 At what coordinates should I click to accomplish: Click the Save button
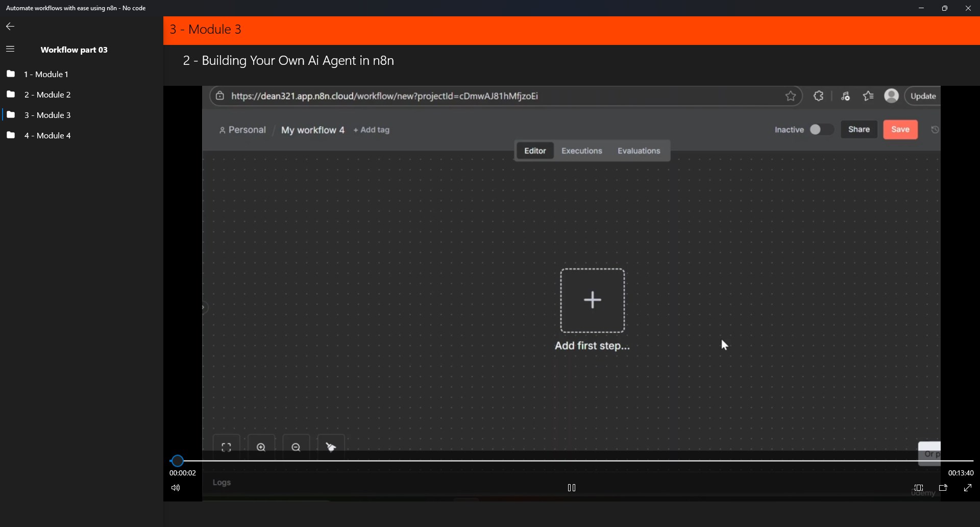[900, 130]
